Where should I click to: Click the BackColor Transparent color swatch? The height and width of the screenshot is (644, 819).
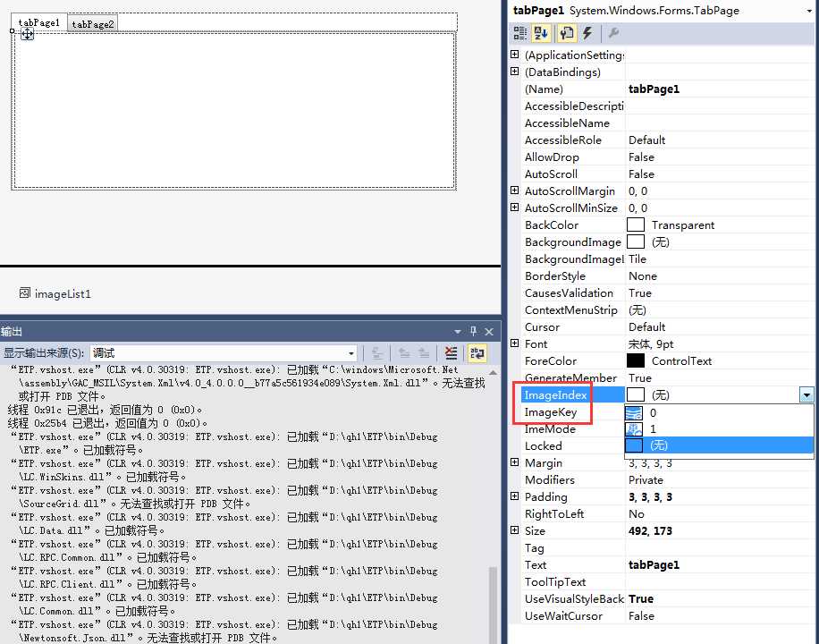tap(635, 225)
